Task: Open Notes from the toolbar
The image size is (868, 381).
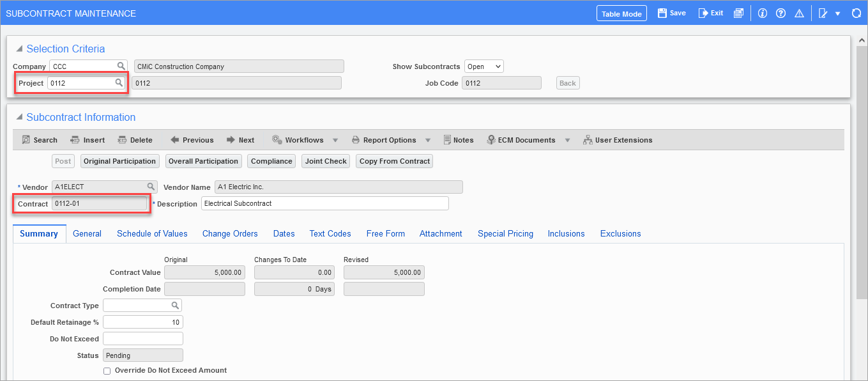Action: (x=459, y=140)
